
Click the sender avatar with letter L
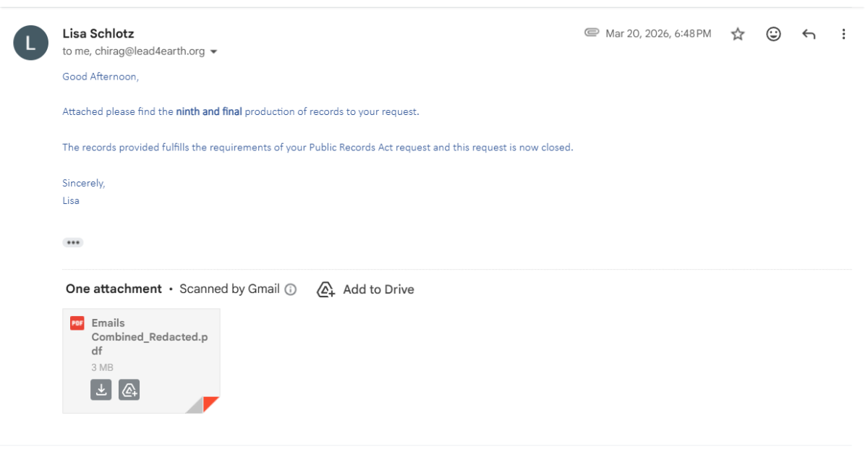coord(31,43)
